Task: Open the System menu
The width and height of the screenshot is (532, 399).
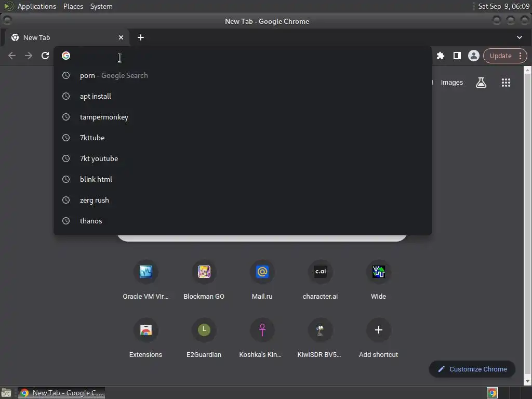Action: pyautogui.click(x=101, y=6)
